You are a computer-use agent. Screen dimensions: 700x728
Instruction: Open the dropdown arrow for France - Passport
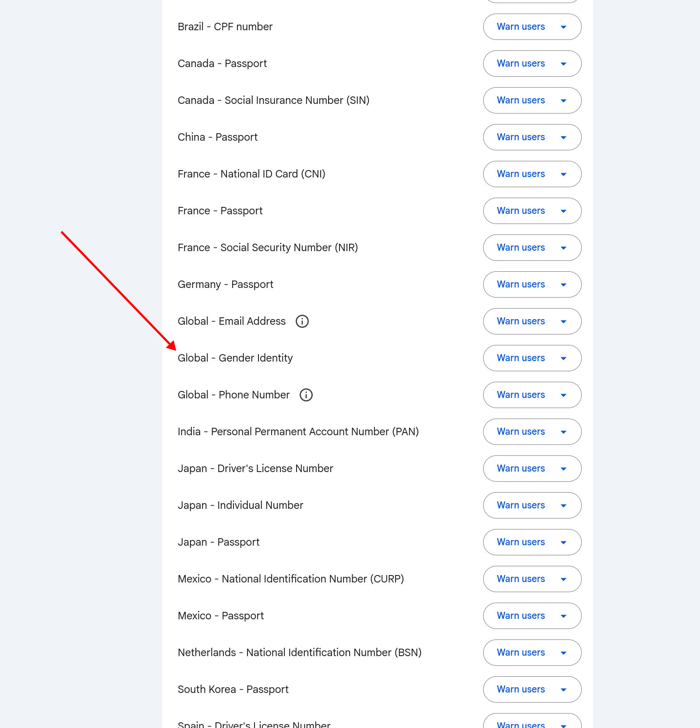(563, 211)
